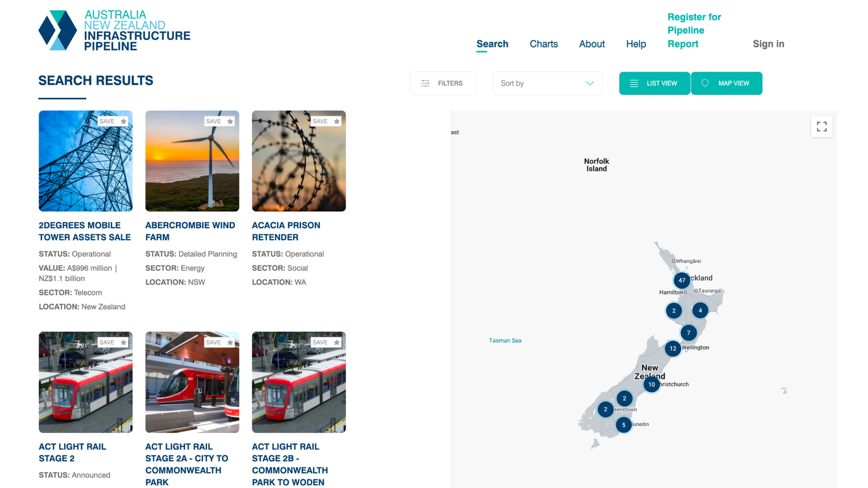Open ACT Light Rail Stage 2A City to Commonwealth Park
The width and height of the screenshot is (868, 488).
tap(187, 465)
